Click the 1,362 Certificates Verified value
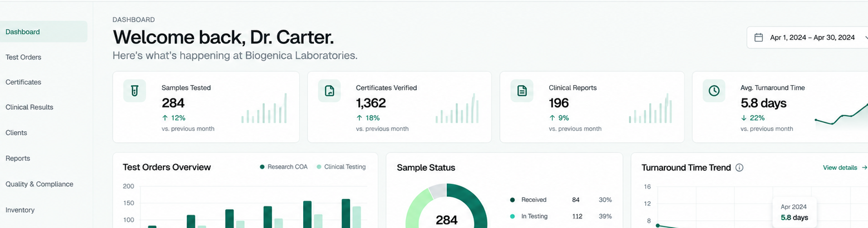This screenshot has height=228, width=868. (x=371, y=103)
